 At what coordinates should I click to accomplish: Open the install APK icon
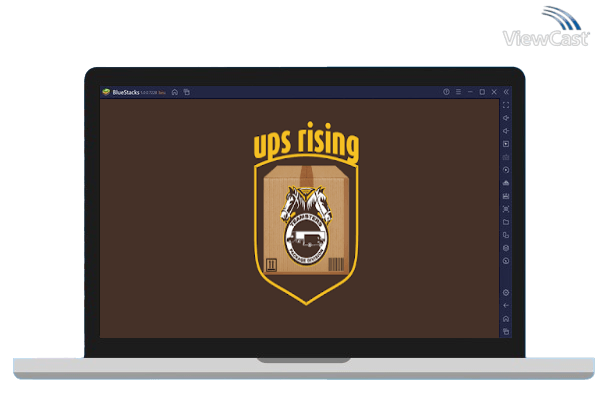[x=506, y=183]
